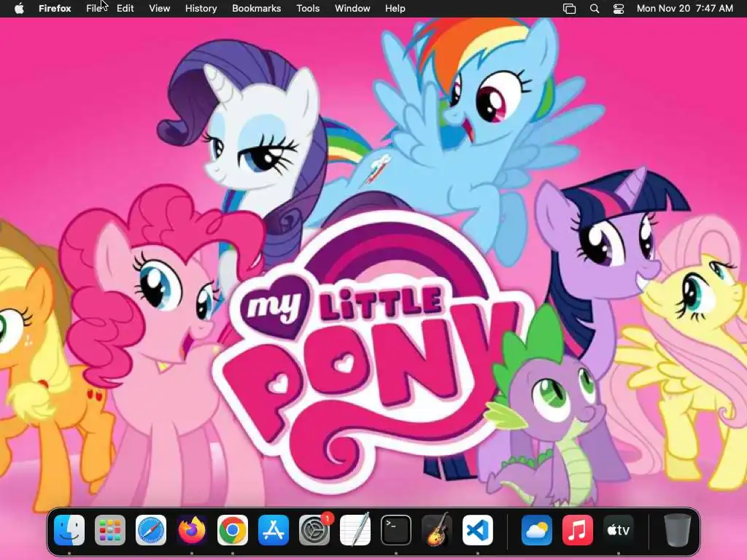The image size is (747, 560).
Task: Launch Visual Studio Code from dock
Action: pyautogui.click(x=478, y=530)
